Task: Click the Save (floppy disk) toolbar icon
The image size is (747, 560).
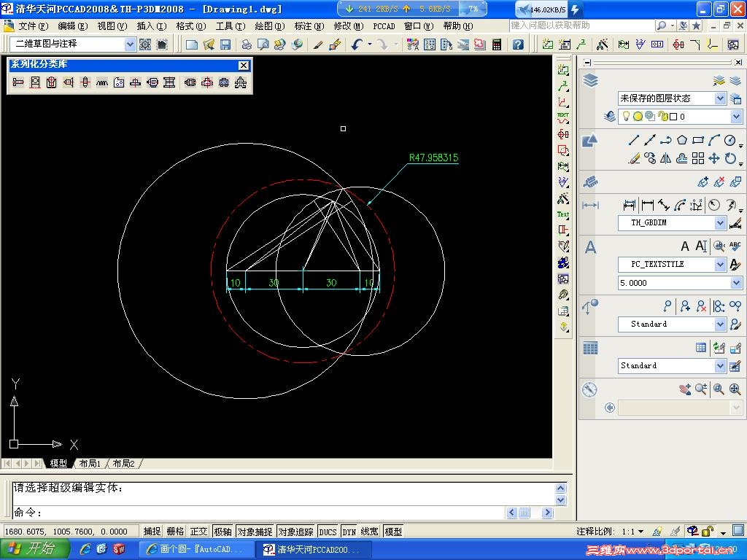Action: 225,44
